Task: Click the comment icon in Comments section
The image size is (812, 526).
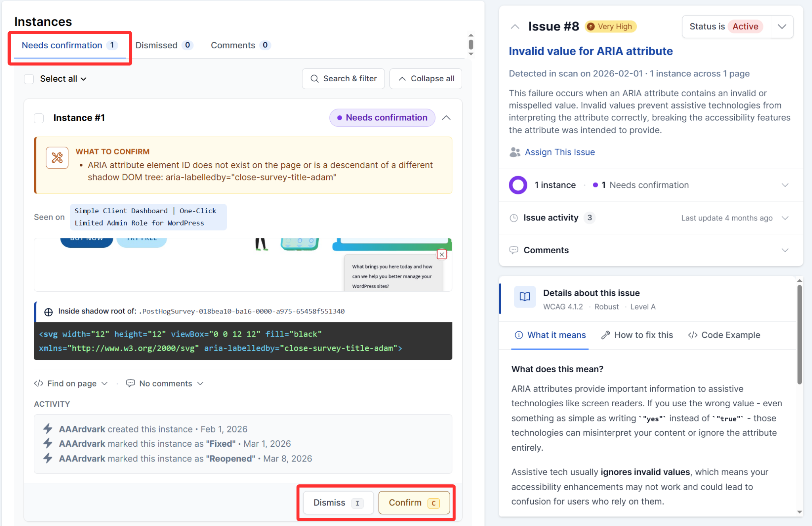Action: pyautogui.click(x=514, y=250)
